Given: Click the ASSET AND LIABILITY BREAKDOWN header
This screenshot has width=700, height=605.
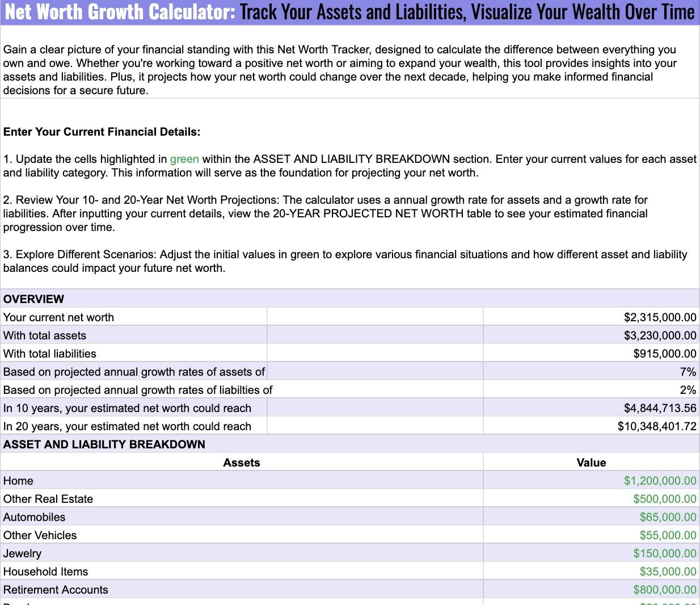Looking at the screenshot, I should coord(104,444).
